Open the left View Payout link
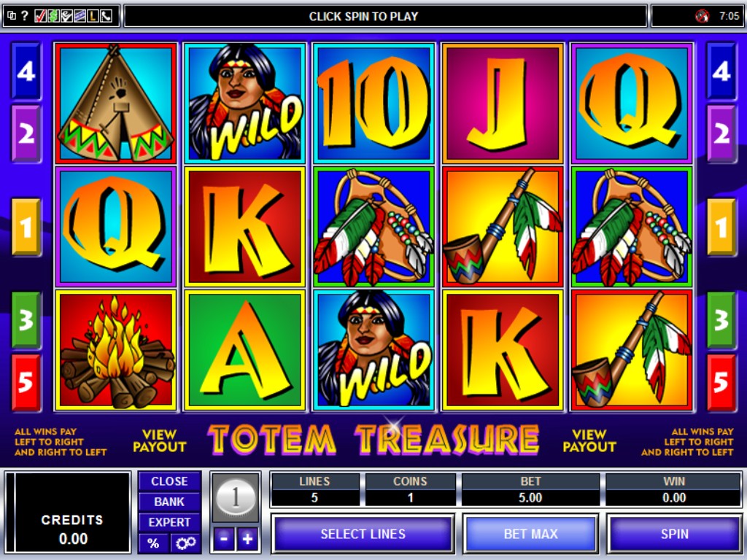The height and width of the screenshot is (560, 747). [x=159, y=441]
